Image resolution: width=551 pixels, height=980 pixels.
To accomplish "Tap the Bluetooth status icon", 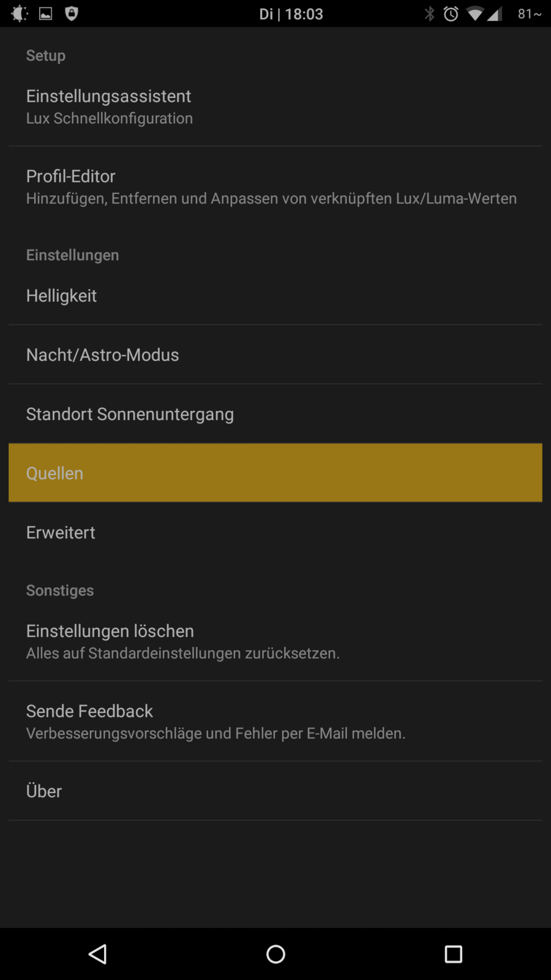I will click(x=430, y=13).
